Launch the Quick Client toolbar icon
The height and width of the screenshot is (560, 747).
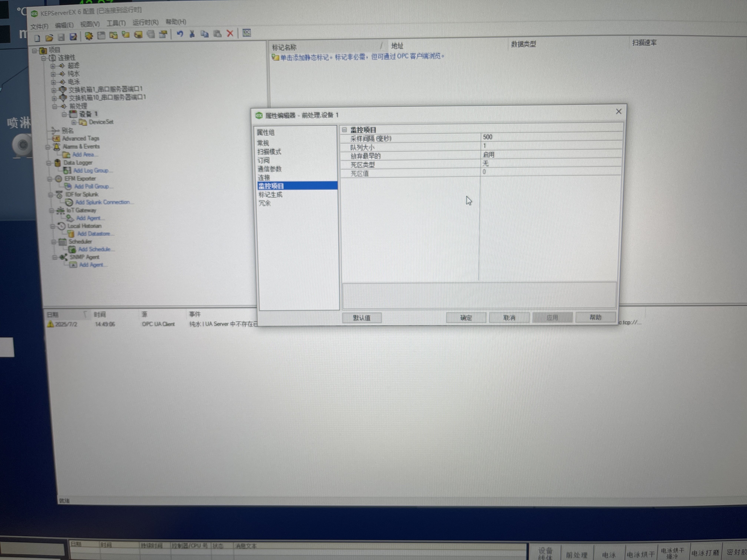tap(247, 33)
